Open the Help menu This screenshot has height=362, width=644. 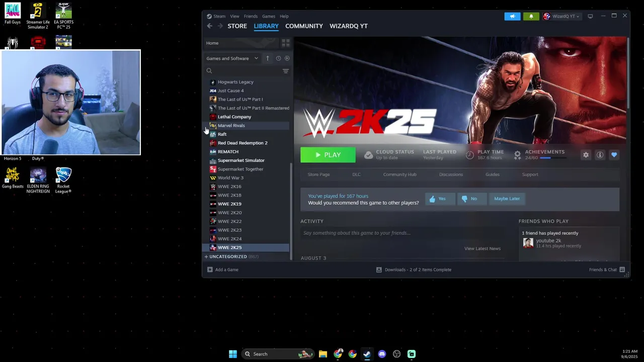pyautogui.click(x=284, y=16)
